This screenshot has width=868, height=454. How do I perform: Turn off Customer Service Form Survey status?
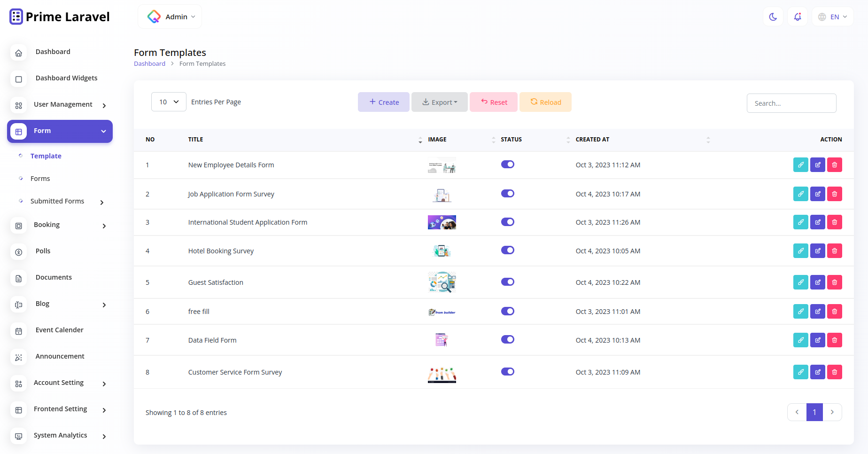click(x=508, y=371)
